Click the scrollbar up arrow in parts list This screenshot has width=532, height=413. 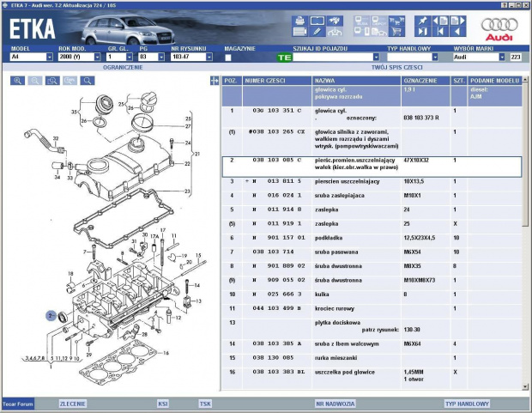(525, 80)
